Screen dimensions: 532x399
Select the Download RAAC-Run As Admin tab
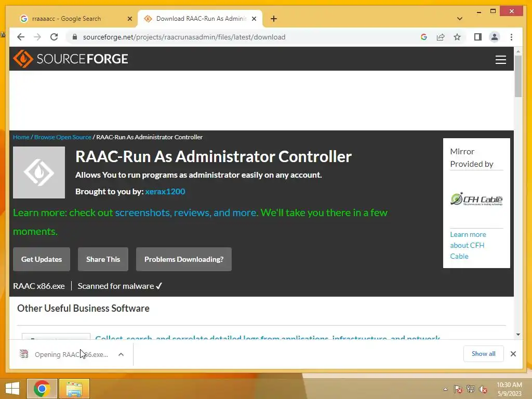coord(201,19)
